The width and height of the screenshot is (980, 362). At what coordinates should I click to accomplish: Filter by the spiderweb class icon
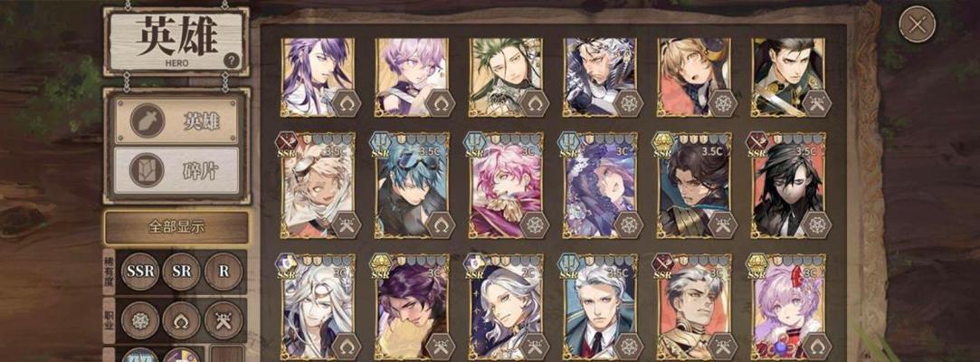(140, 320)
